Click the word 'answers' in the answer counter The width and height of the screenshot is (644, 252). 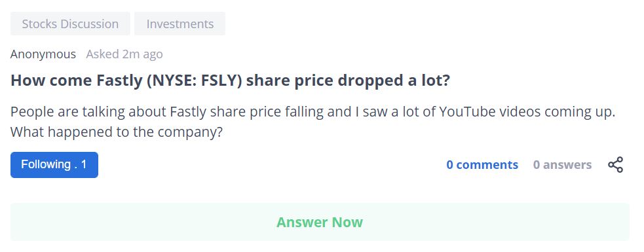[x=567, y=164]
